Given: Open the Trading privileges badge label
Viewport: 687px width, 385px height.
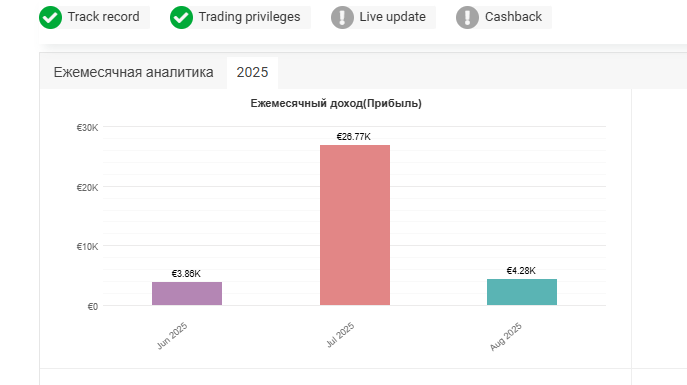Looking at the screenshot, I should pyautogui.click(x=249, y=17).
